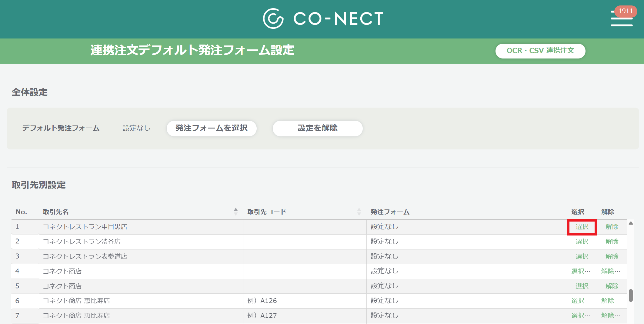Viewport: 644px width, 324px height.
Task: Click the 設定なし cell in row 1
Action: (x=467, y=227)
